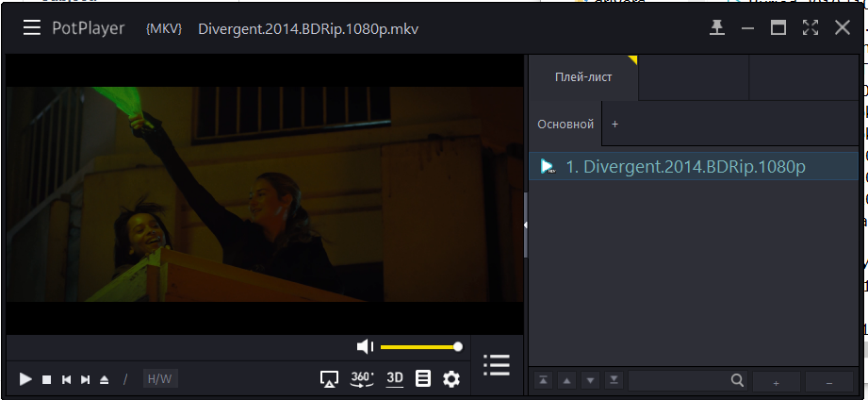Click the volume slider end handle
This screenshot has height=400, width=868.
click(x=458, y=347)
